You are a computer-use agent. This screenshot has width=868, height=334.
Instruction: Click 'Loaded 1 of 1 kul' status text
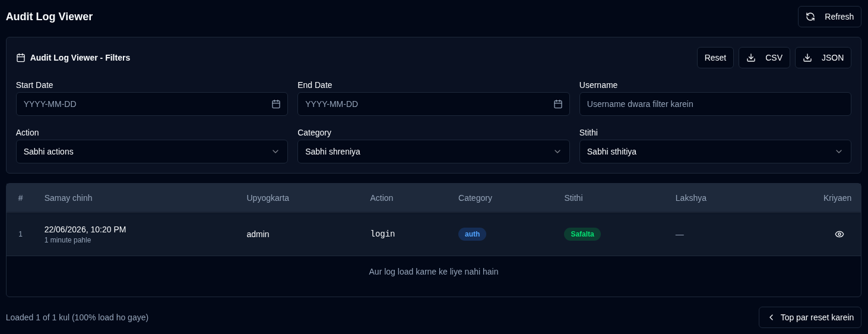(x=77, y=317)
